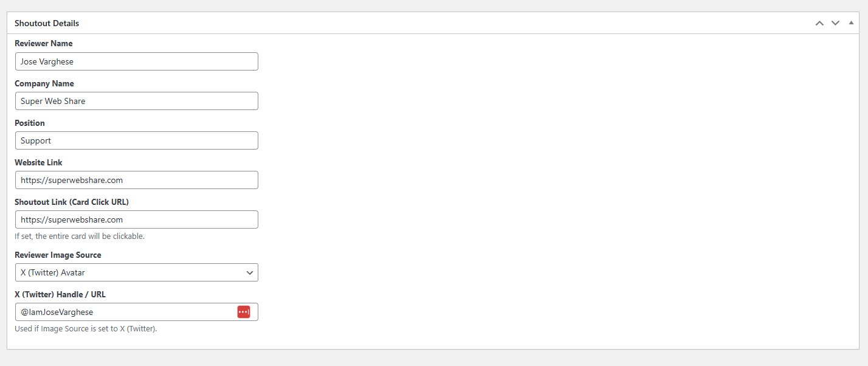Open the Reviewer Image Source dropdown
Screen dimensions: 868x366
coord(137,272)
